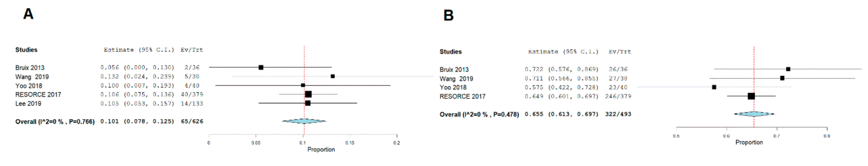Click the 0.15 axis tick label in panel A
The height and width of the screenshot is (166, 868).
350,143
